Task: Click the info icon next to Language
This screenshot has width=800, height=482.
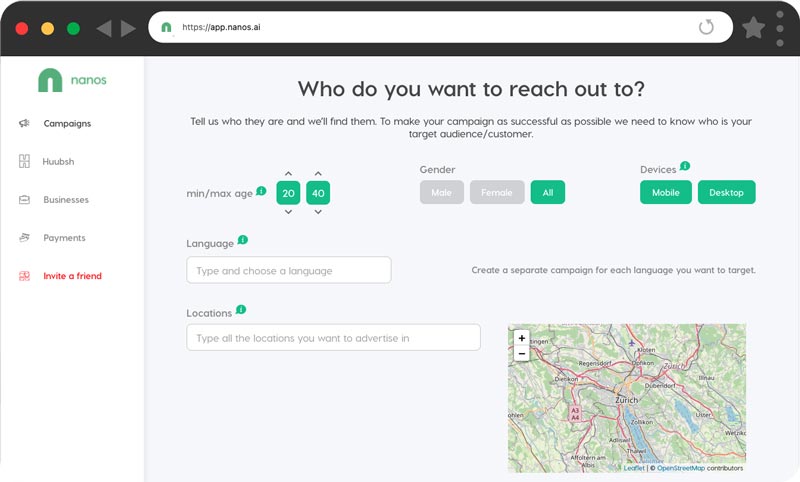Action: point(243,240)
